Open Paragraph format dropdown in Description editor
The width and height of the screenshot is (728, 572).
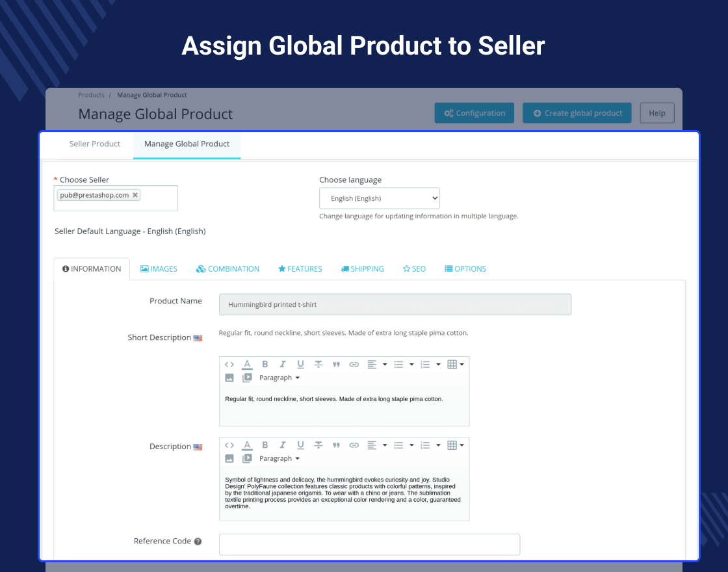pyautogui.click(x=279, y=459)
